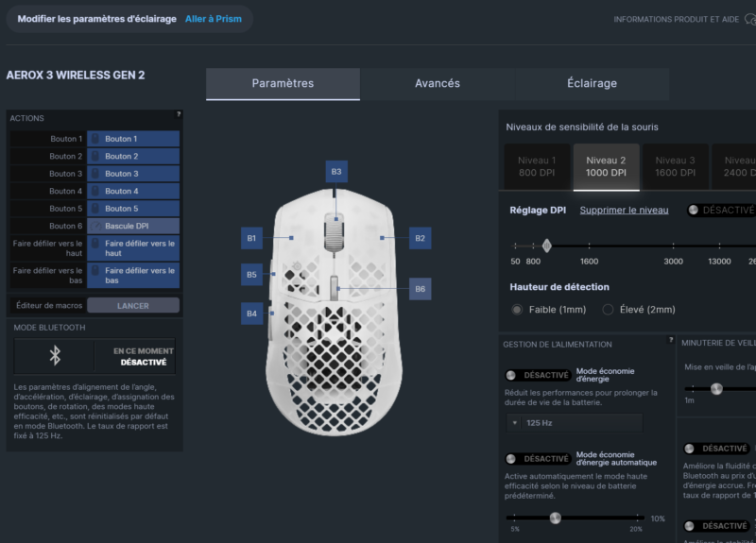Image resolution: width=756 pixels, height=543 pixels.
Task: Click the 3000 mark on DPI slider
Action: pos(673,262)
